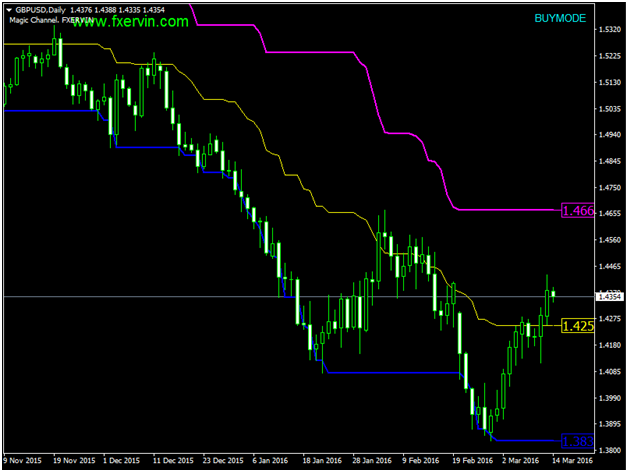Click the 28 Jan 2016 date label
The width and height of the screenshot is (628, 472).
(372, 460)
